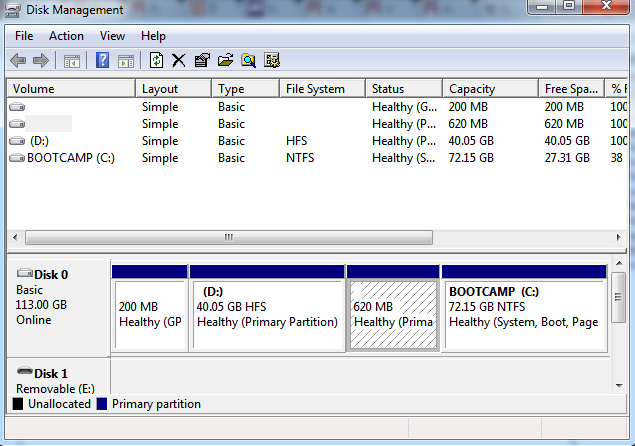635x446 pixels.
Task: Click the 72.15 GB capacity cell
Action: click(x=471, y=158)
